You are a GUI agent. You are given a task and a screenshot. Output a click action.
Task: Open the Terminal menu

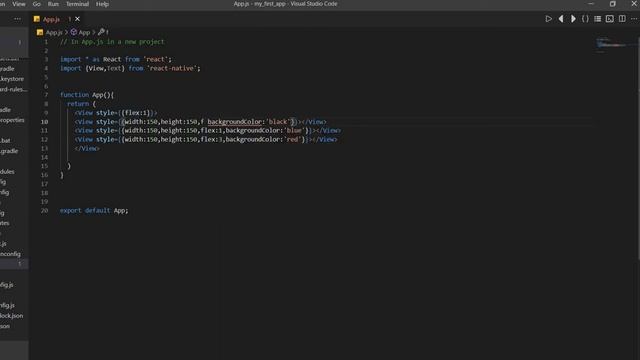(78, 4)
